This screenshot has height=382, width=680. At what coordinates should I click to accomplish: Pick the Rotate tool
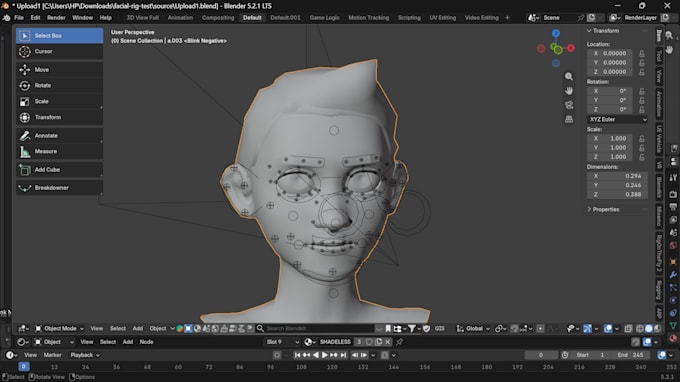[x=59, y=85]
